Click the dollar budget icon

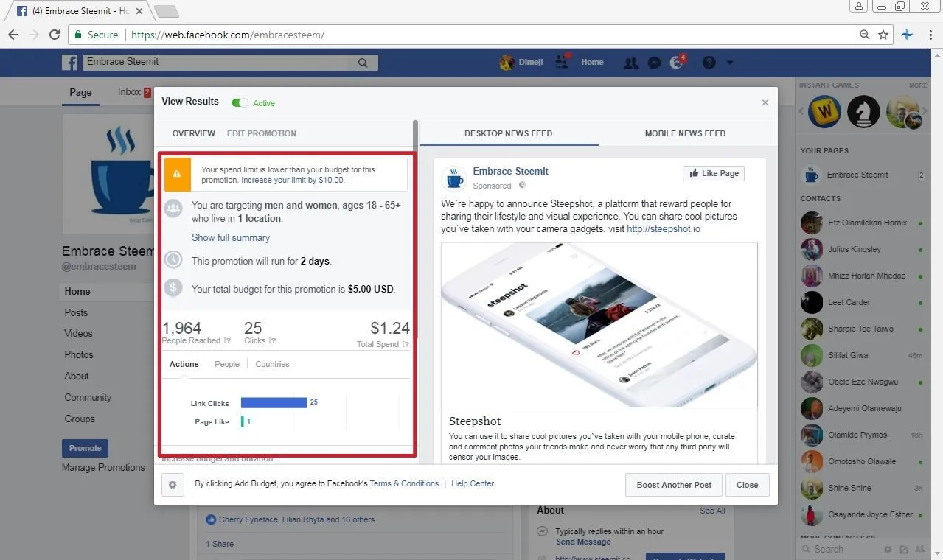(173, 287)
